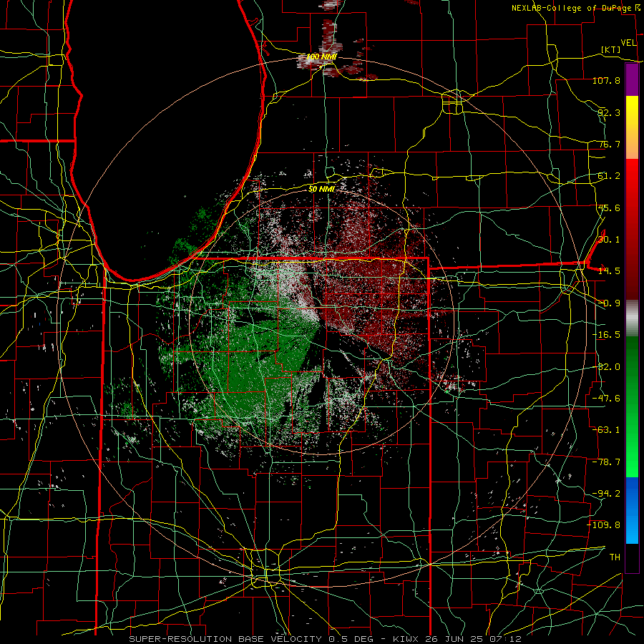Screen dimensions: 644x644
Task: Select the 107.8 legend value
Action: pos(606,80)
